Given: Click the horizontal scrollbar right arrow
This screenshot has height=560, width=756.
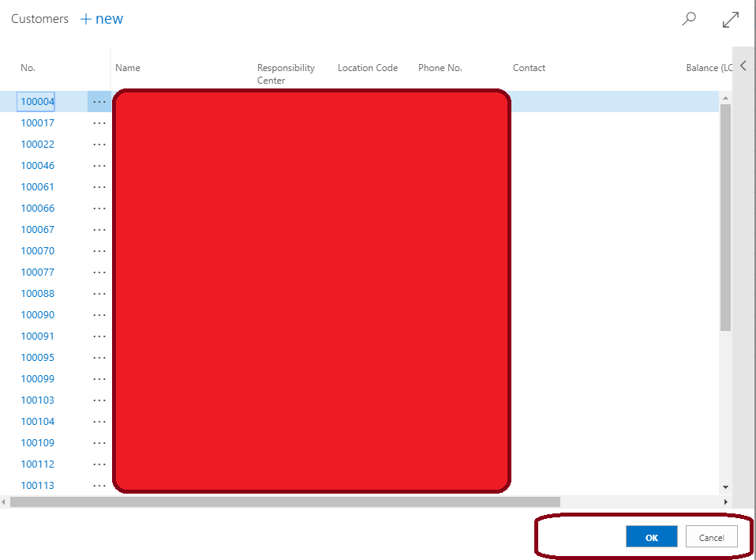Looking at the screenshot, I should pos(726,502).
